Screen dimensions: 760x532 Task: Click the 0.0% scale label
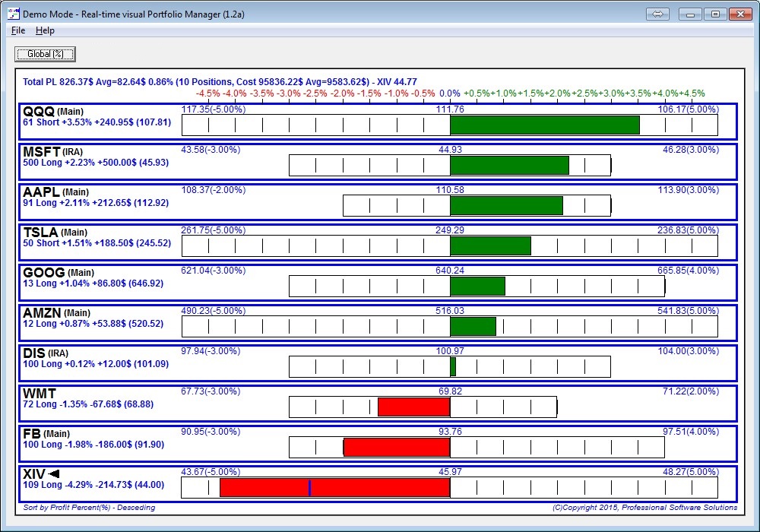coord(450,93)
